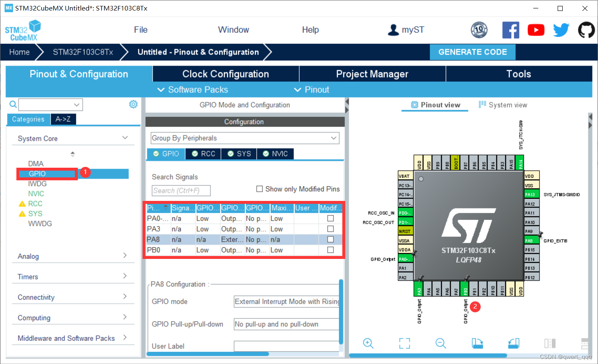Screen dimensions: 598x364
Task: Go to Home breadcrumb
Action: (19, 52)
